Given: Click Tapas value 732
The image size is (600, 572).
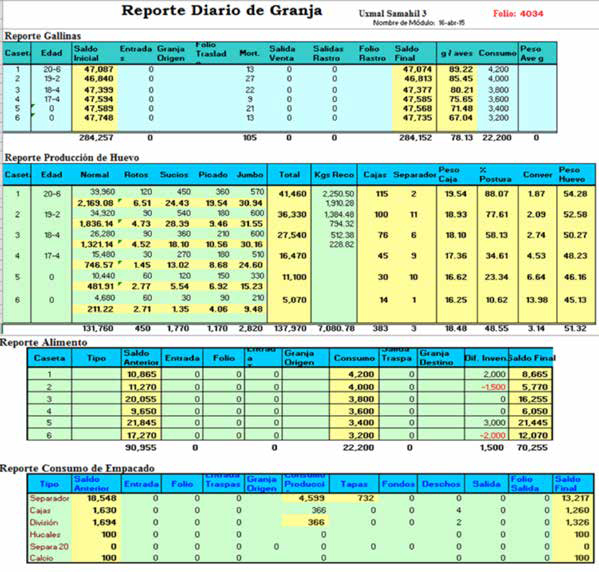Looking at the screenshot, I should [x=366, y=498].
